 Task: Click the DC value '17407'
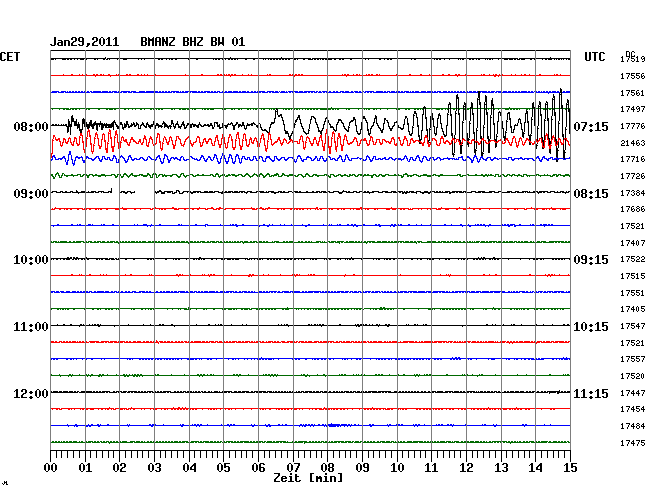click(x=633, y=243)
